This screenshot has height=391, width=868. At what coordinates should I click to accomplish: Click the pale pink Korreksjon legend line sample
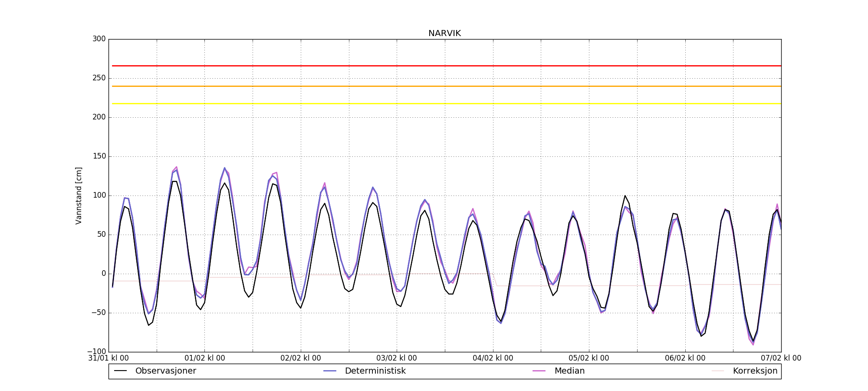(718, 371)
